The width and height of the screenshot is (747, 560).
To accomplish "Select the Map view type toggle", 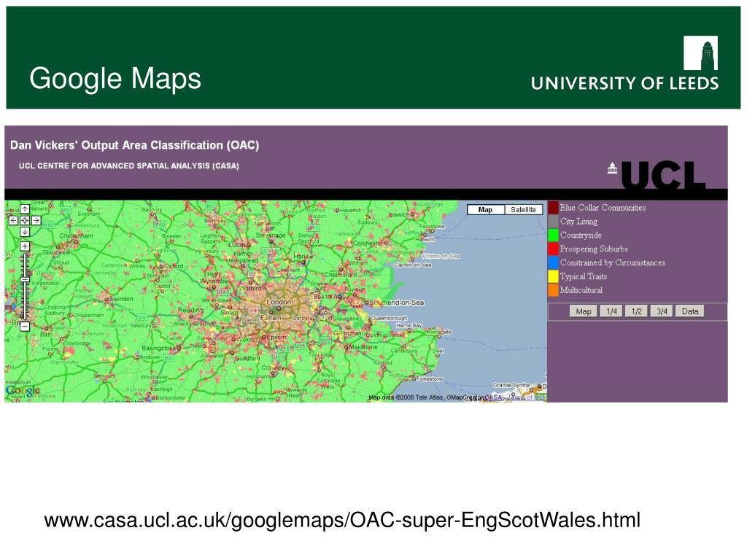I will [x=485, y=209].
